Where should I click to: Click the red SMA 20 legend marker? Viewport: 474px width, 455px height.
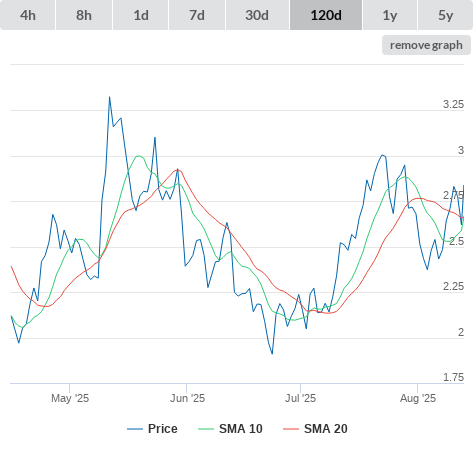point(291,429)
